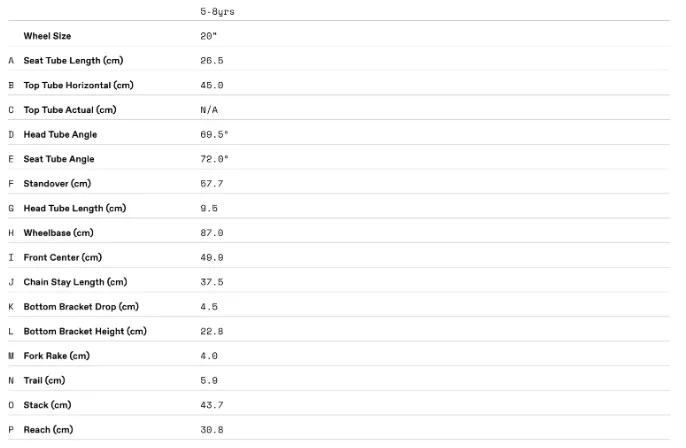This screenshot has width=686, height=448.
Task: Click the Top Tube Actual N/A value
Action: click(209, 110)
